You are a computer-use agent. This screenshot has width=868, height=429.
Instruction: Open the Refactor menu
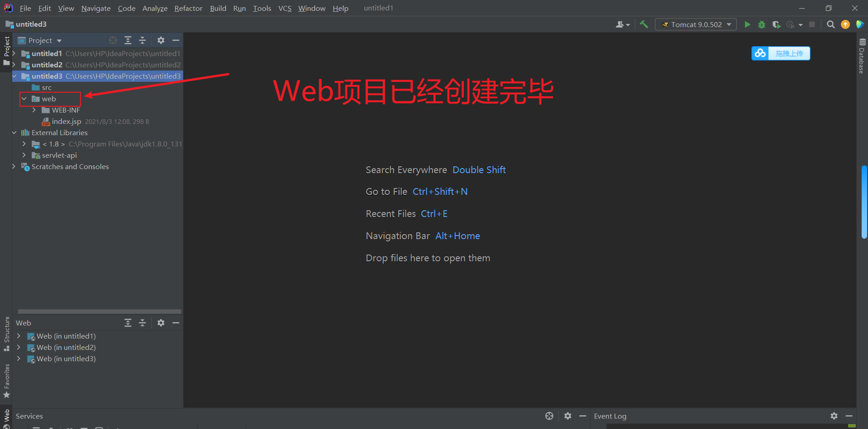coord(189,8)
